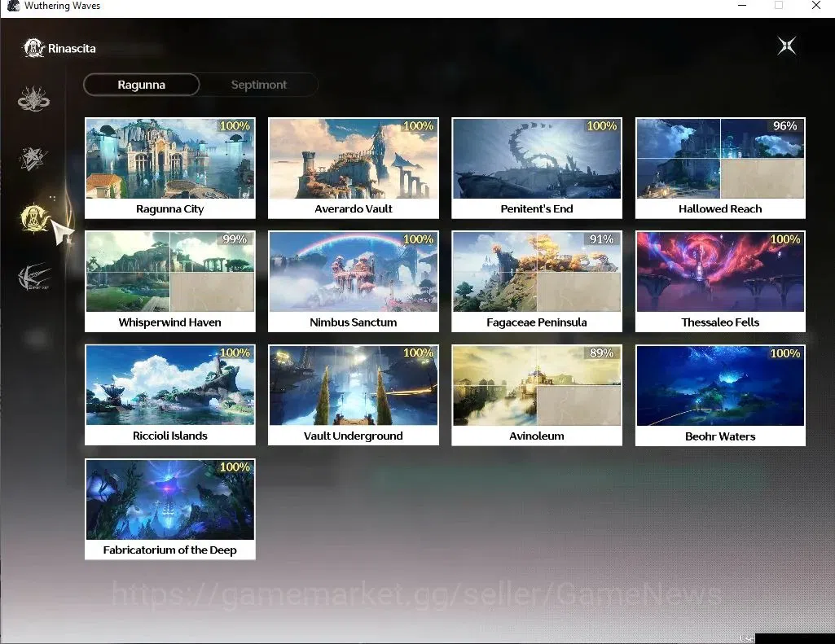Click the 100% badge on Beohr Waters
This screenshot has width=835, height=644.
coord(785,353)
